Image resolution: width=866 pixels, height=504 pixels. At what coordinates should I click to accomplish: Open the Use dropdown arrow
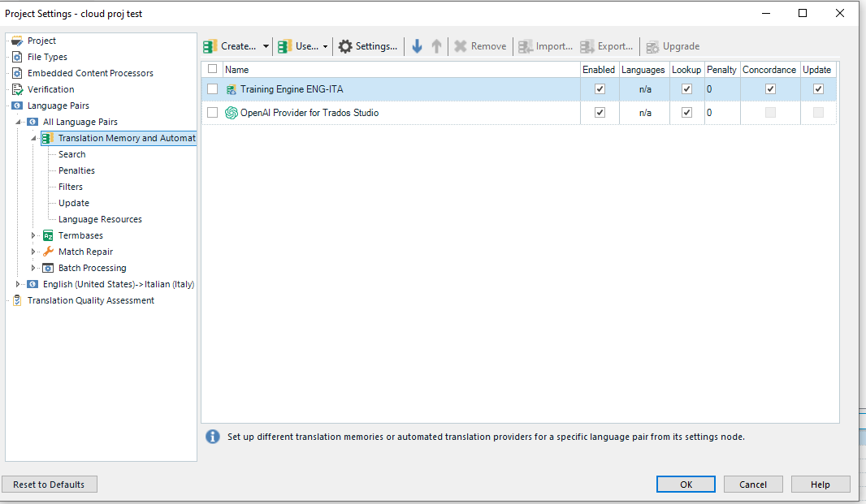pyautogui.click(x=327, y=46)
